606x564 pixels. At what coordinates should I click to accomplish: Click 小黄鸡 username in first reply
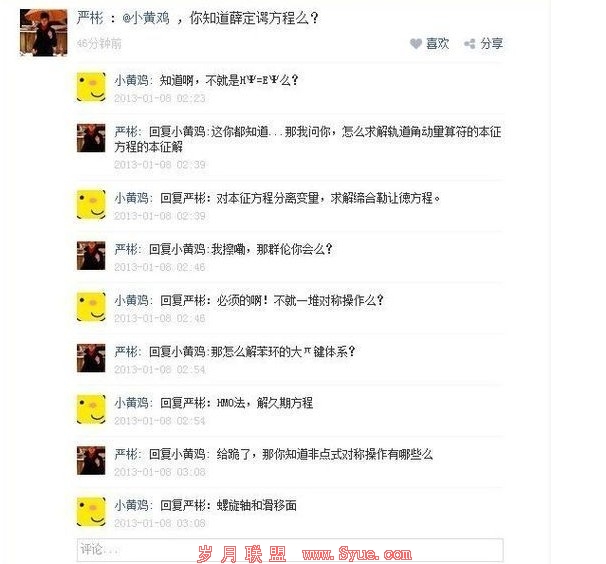click(x=131, y=80)
